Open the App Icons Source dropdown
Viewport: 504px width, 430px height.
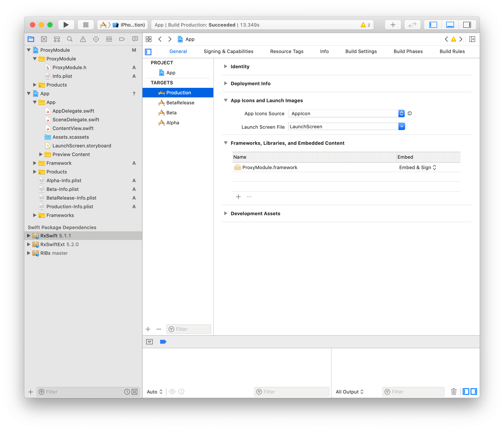(346, 113)
